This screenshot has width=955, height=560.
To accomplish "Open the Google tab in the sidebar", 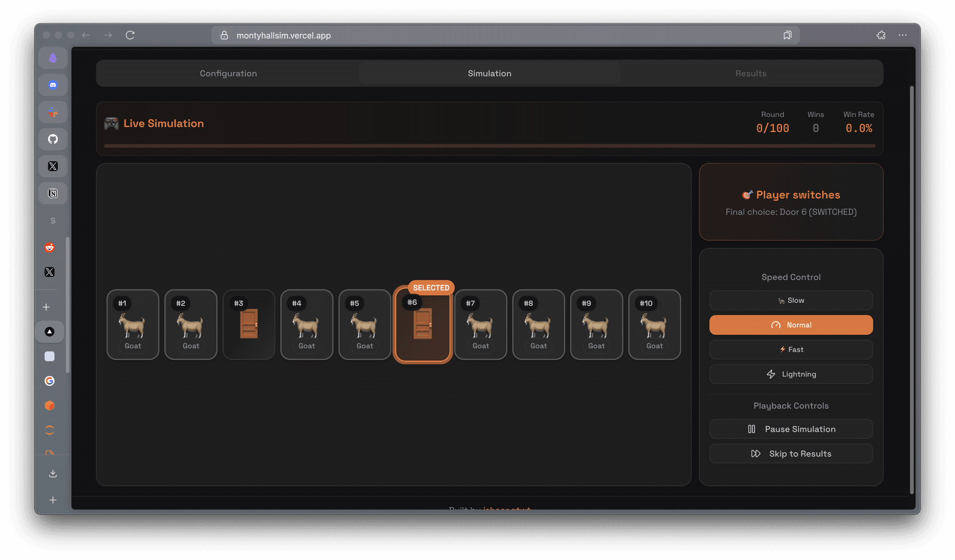I will point(49,381).
